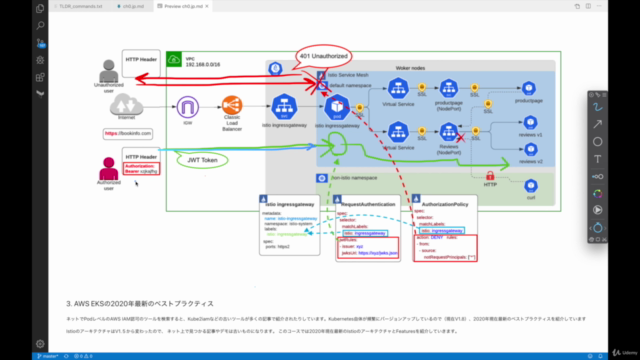
Task: Click the right chevron beside the timer ring
Action: [605, 228]
